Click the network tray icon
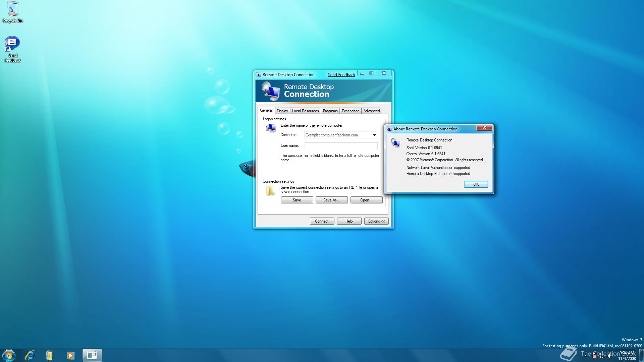 tap(602, 356)
